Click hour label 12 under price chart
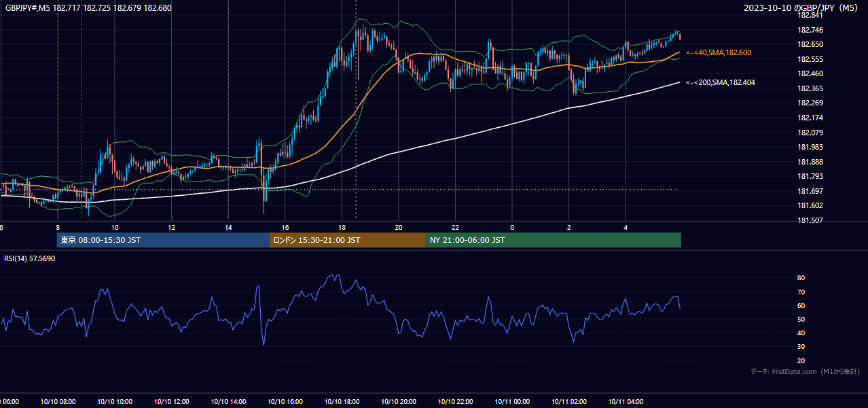 click(171, 227)
